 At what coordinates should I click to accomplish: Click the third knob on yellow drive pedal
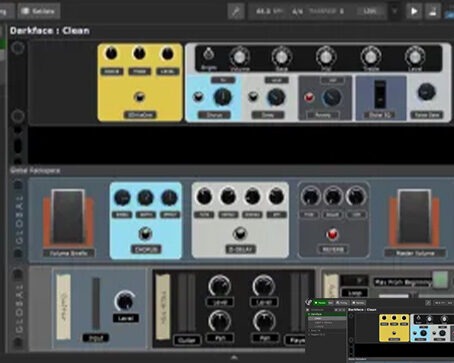coord(167,54)
